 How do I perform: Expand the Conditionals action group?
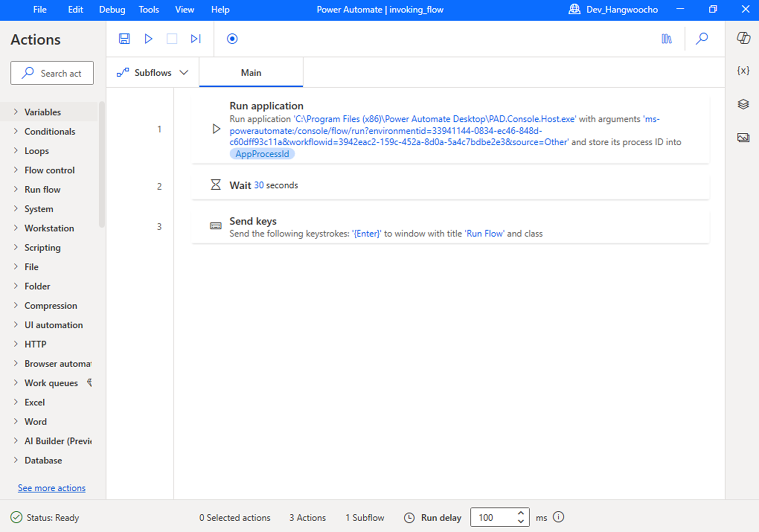click(x=16, y=131)
